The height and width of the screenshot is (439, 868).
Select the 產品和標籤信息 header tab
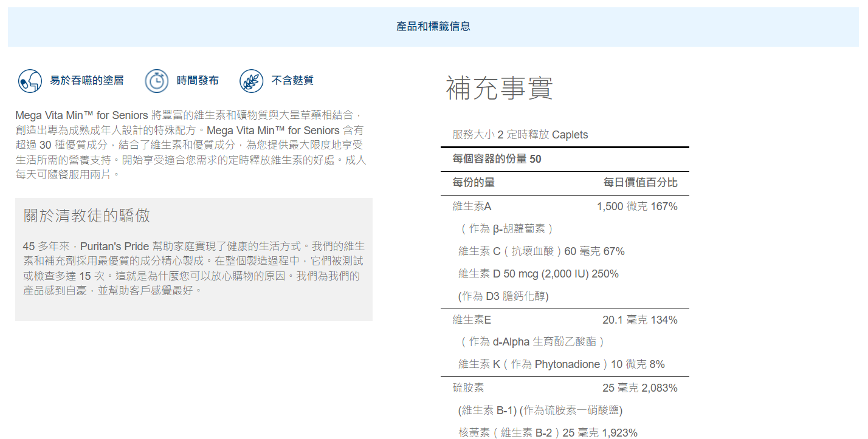coord(433,27)
